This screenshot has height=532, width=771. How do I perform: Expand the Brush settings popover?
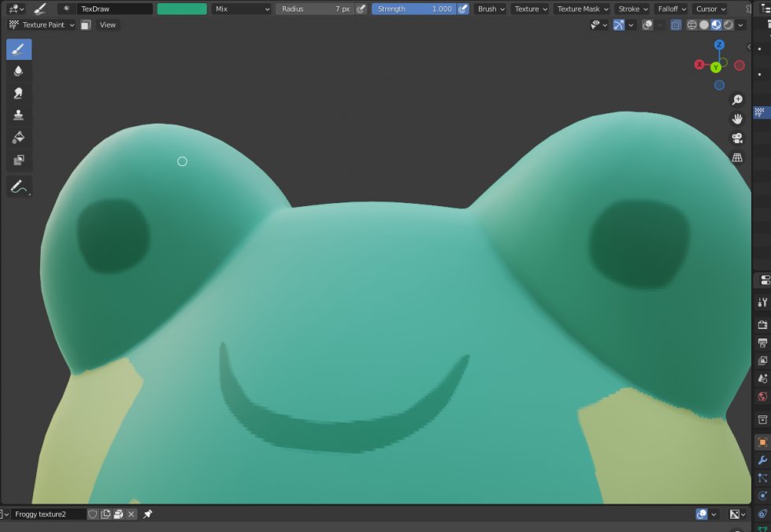(491, 9)
